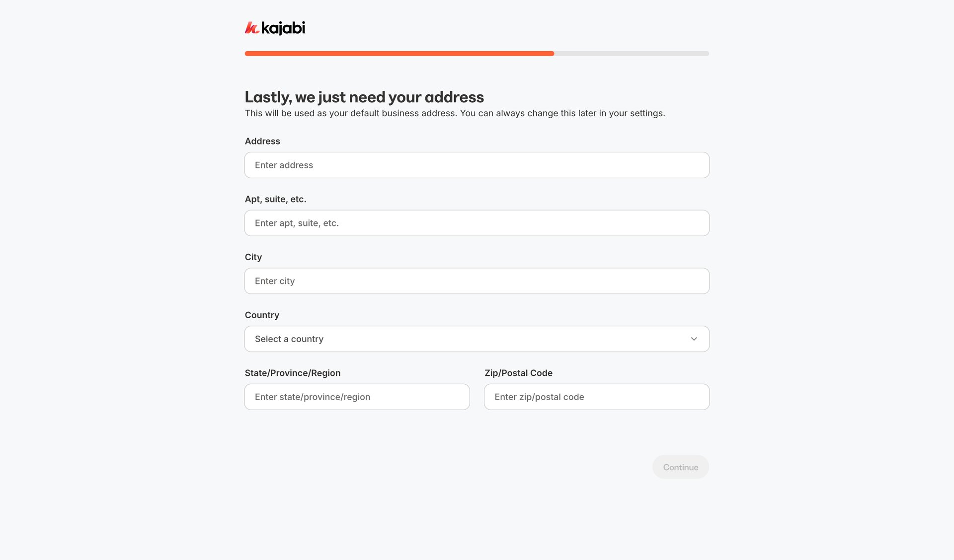Click the 'Enter zip/postal code' box

click(596, 397)
